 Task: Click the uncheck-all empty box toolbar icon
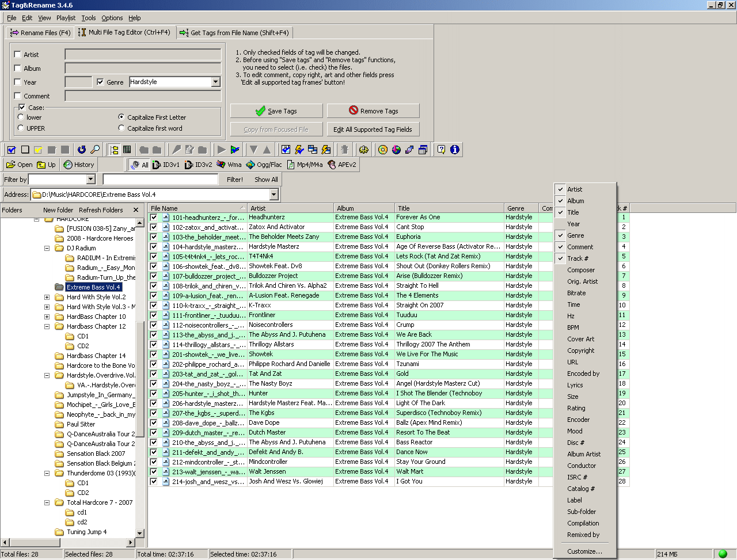click(x=25, y=150)
